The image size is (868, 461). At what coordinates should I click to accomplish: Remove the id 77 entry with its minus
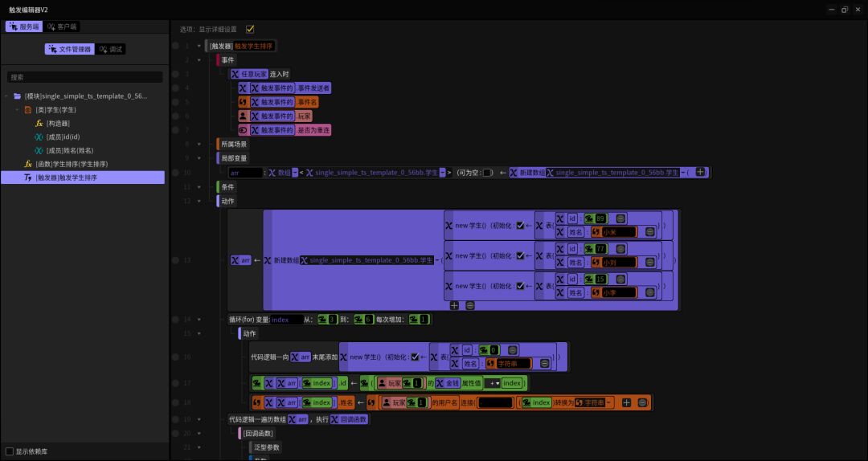click(x=620, y=249)
